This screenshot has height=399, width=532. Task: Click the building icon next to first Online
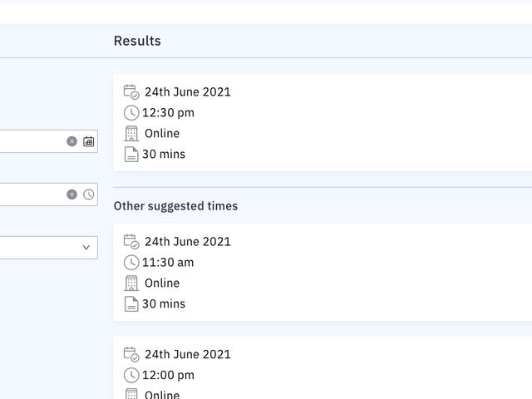(x=131, y=133)
